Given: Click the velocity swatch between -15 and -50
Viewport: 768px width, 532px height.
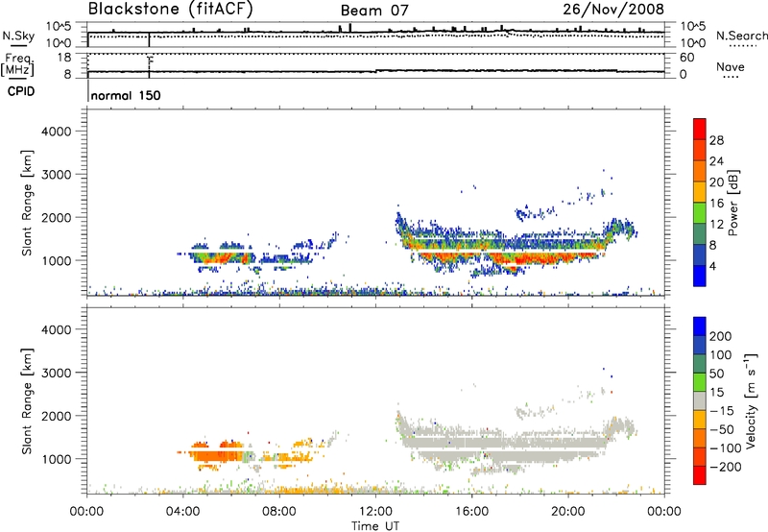Looking at the screenshot, I should pyautogui.click(x=700, y=420).
